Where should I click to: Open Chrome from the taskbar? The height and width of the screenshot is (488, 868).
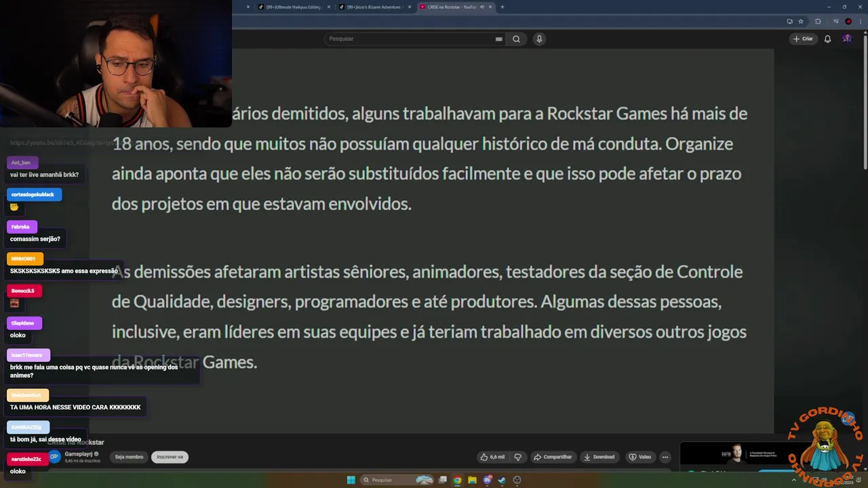(x=457, y=480)
